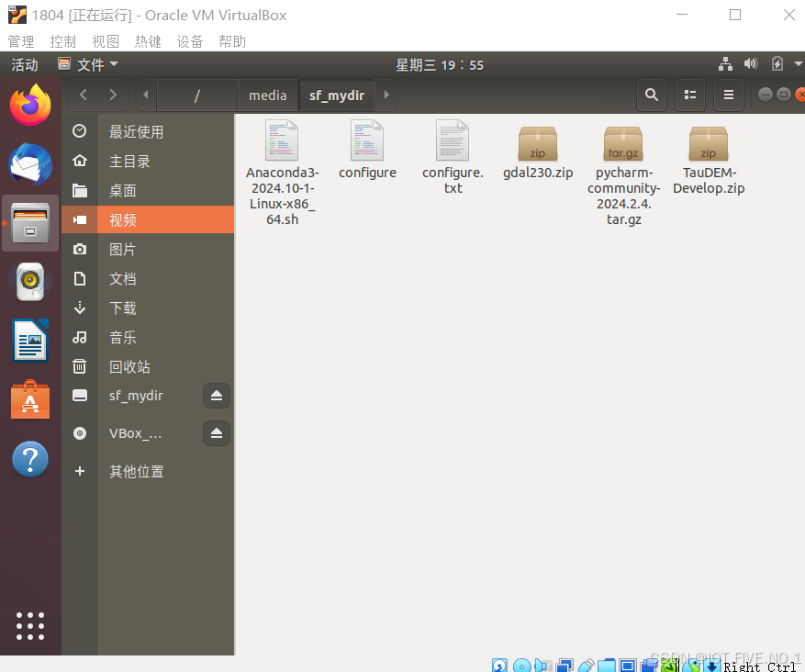Open VirtualBox 热键 menu

[148, 41]
